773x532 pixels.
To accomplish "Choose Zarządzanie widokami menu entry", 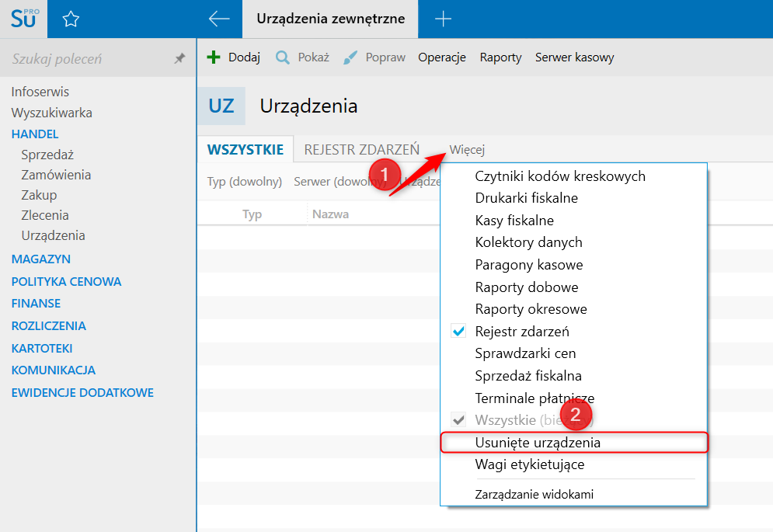I will coord(534,494).
